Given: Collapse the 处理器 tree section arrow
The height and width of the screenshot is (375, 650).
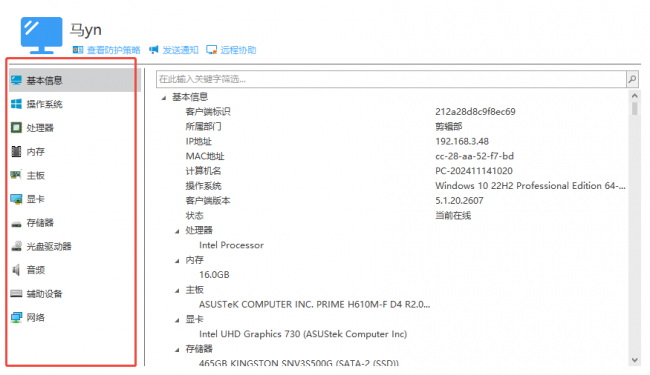Looking at the screenshot, I should (x=177, y=231).
